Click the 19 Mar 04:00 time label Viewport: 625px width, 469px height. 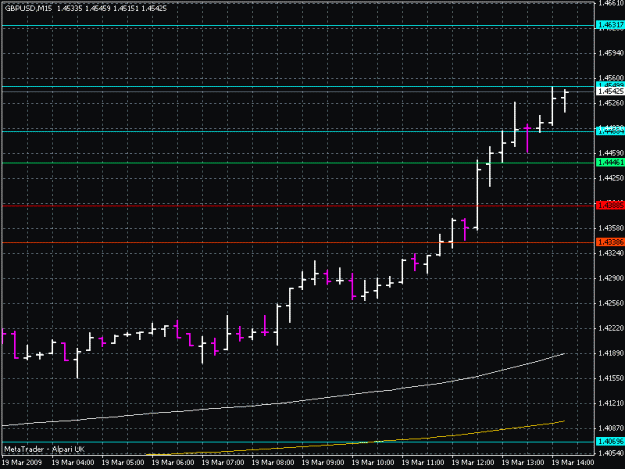[x=73, y=463]
